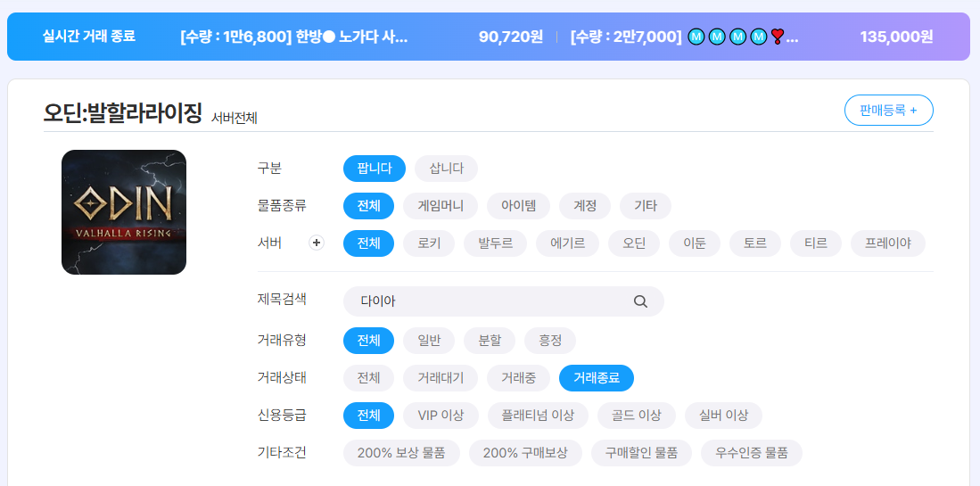Click the 서버전체 subtitle text
The image size is (980, 486).
[x=235, y=118]
